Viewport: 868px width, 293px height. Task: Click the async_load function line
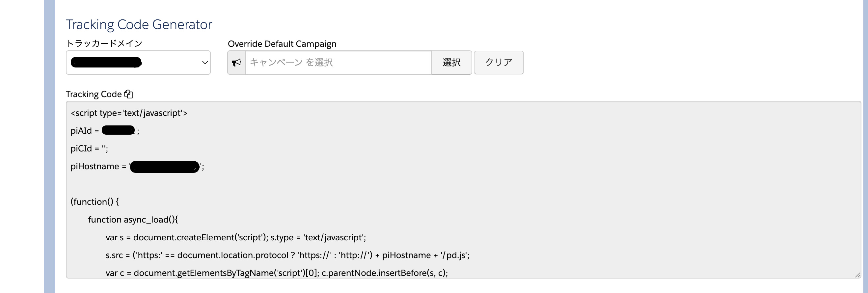click(133, 220)
